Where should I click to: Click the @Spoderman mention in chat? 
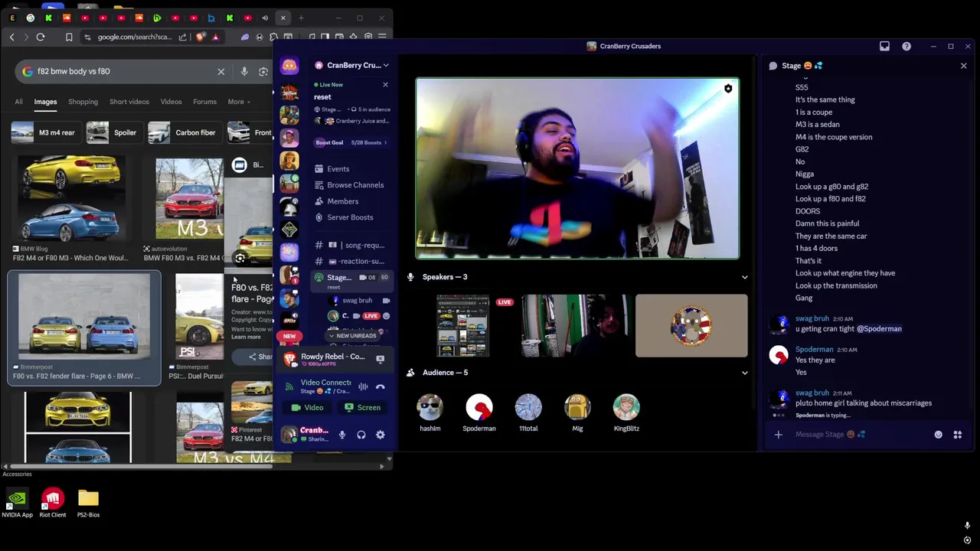pyautogui.click(x=879, y=329)
